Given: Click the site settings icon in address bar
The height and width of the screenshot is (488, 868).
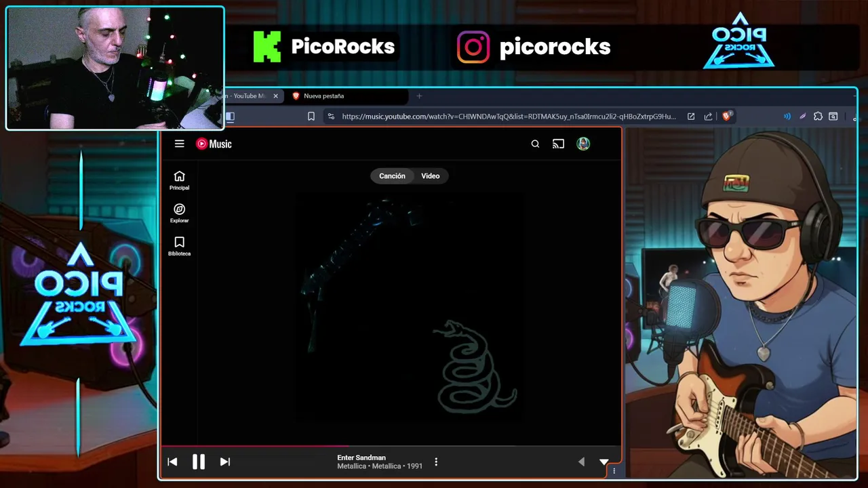Looking at the screenshot, I should [331, 117].
